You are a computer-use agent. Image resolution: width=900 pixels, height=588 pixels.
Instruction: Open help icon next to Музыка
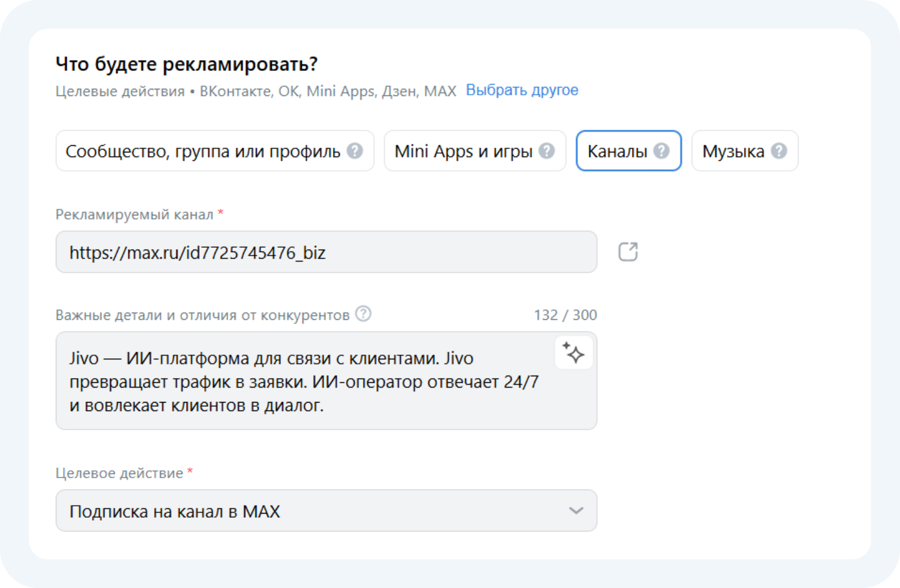coord(779,151)
